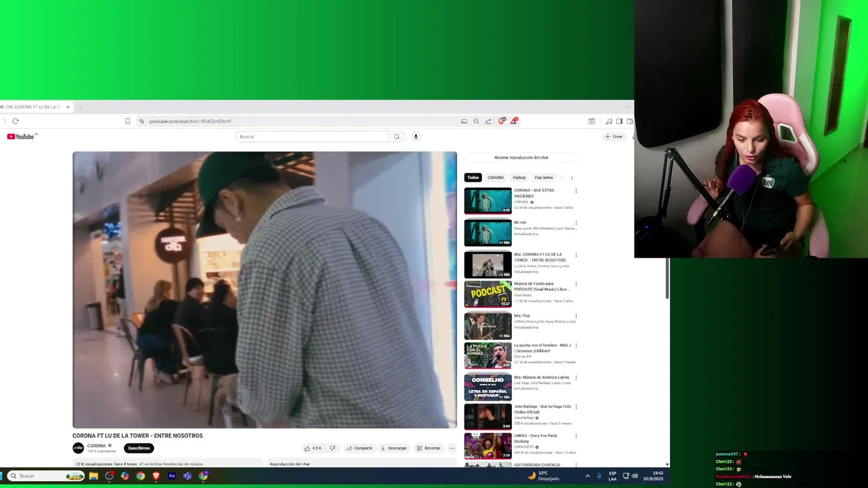Screen dimensions: 868x488
Task: Open the CORONA channel avatar
Action: click(78, 448)
